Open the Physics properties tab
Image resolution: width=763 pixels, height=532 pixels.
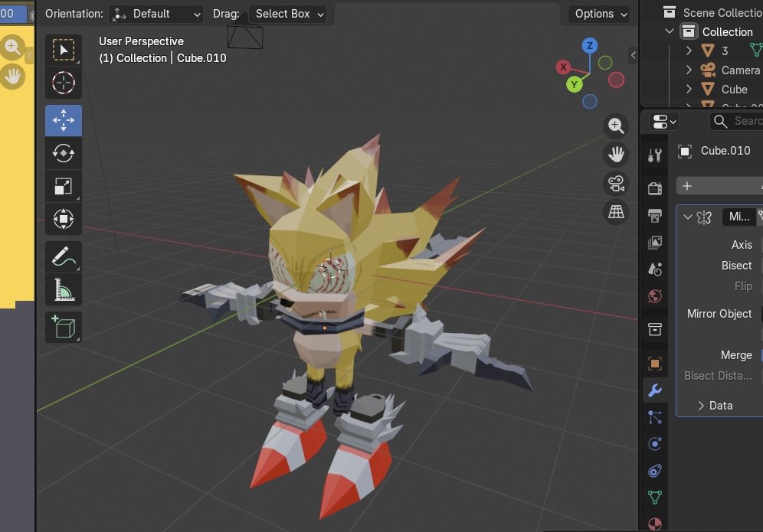[655, 443]
